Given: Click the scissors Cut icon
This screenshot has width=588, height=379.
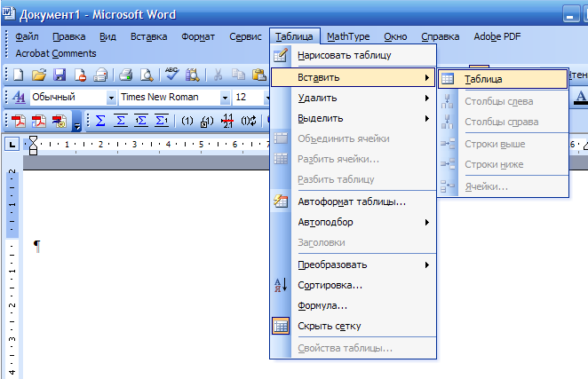Looking at the screenshot, I should click(218, 75).
